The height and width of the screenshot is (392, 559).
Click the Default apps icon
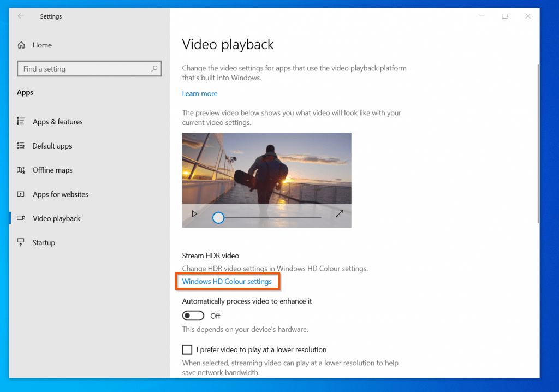click(x=21, y=146)
